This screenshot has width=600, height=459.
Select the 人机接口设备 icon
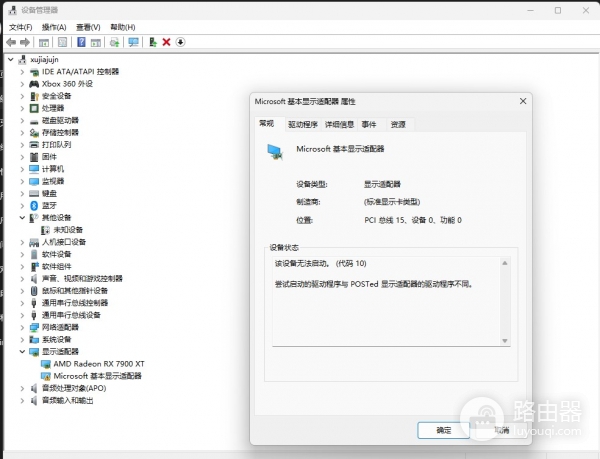(x=34, y=242)
